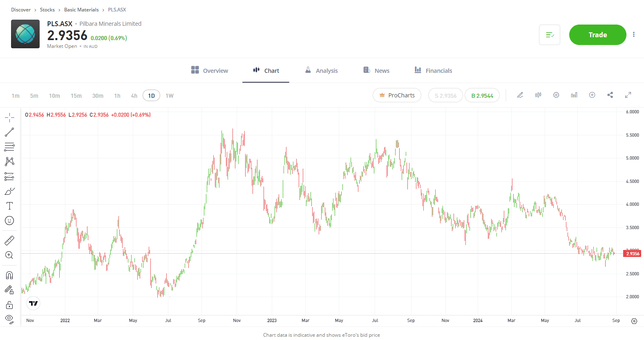
Task: Set the 30m timeframe
Action: tap(98, 96)
